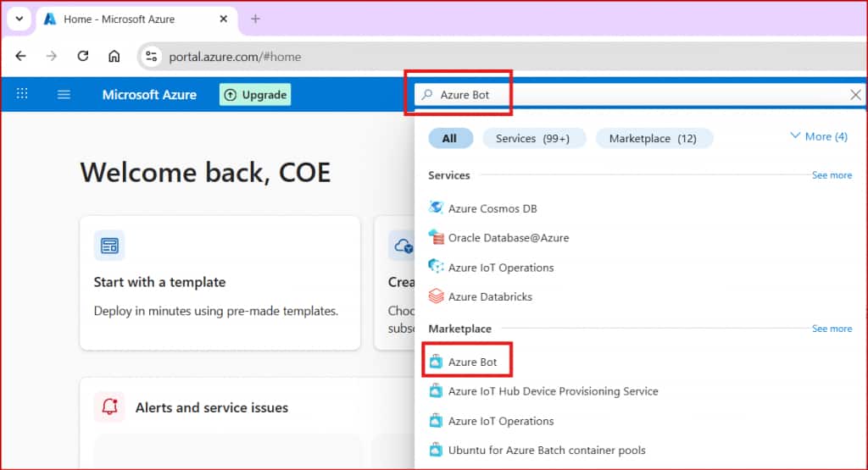868x470 pixels.
Task: Click the Start with a template icon
Action: [x=109, y=246]
